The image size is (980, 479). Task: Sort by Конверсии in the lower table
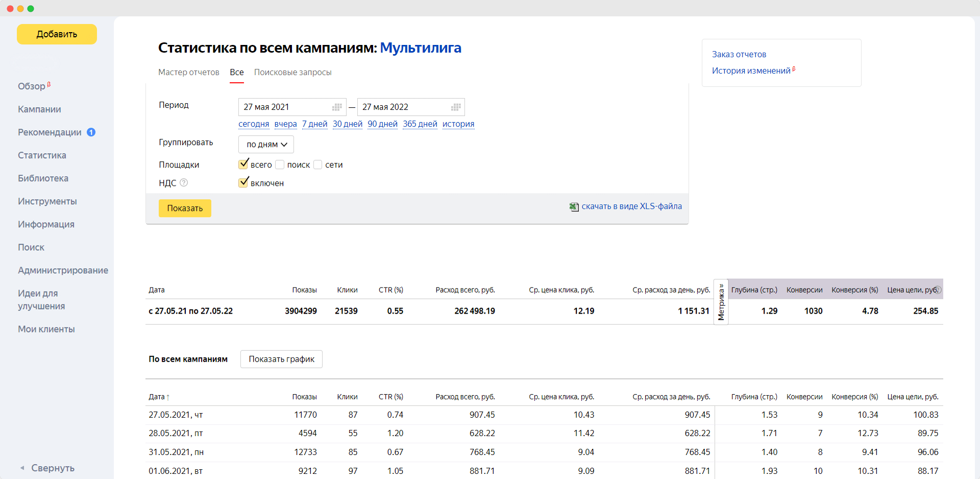pyautogui.click(x=804, y=397)
